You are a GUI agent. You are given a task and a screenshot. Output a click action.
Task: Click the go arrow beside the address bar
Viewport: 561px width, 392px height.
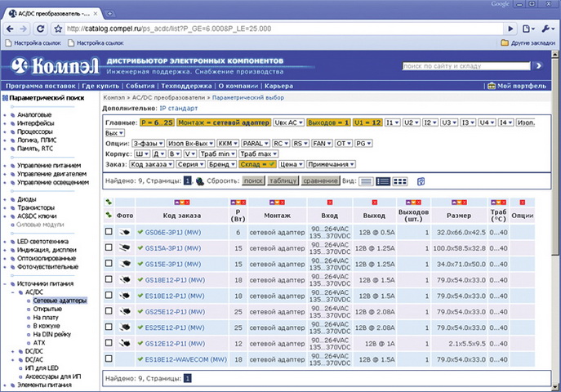click(x=510, y=29)
